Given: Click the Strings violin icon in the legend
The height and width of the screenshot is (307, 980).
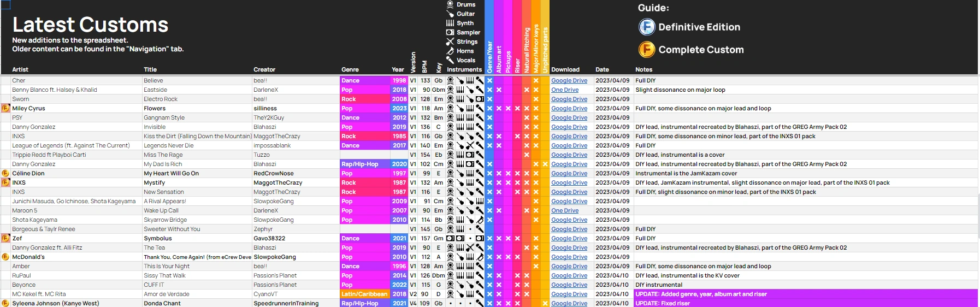Looking at the screenshot, I should pos(450,42).
